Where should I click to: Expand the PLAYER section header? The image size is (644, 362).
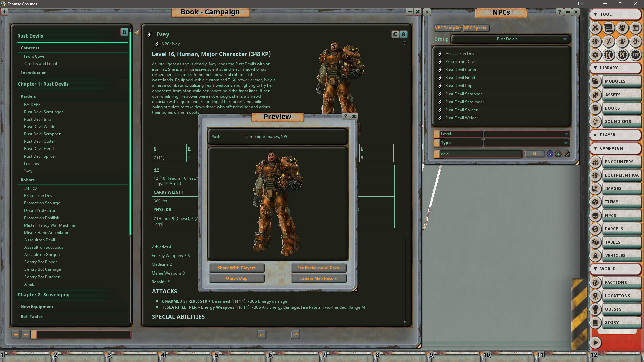615,135
